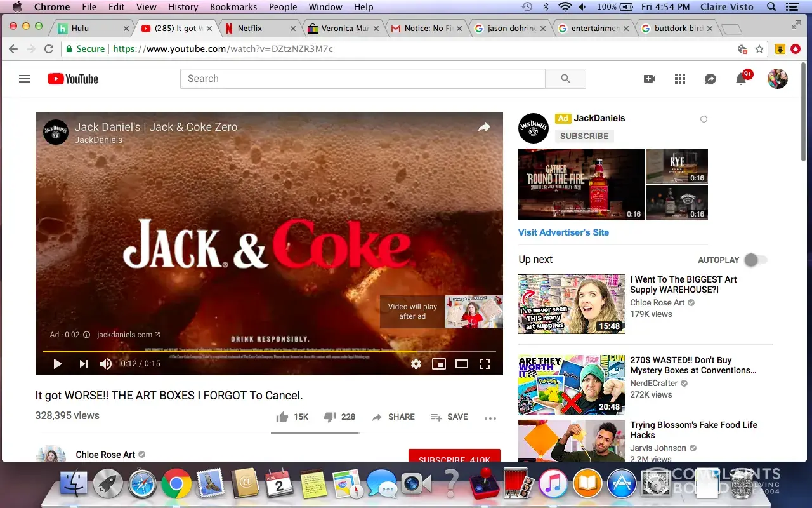Open the Visit Advertiser's Site link
The width and height of the screenshot is (812, 508).
click(x=563, y=232)
